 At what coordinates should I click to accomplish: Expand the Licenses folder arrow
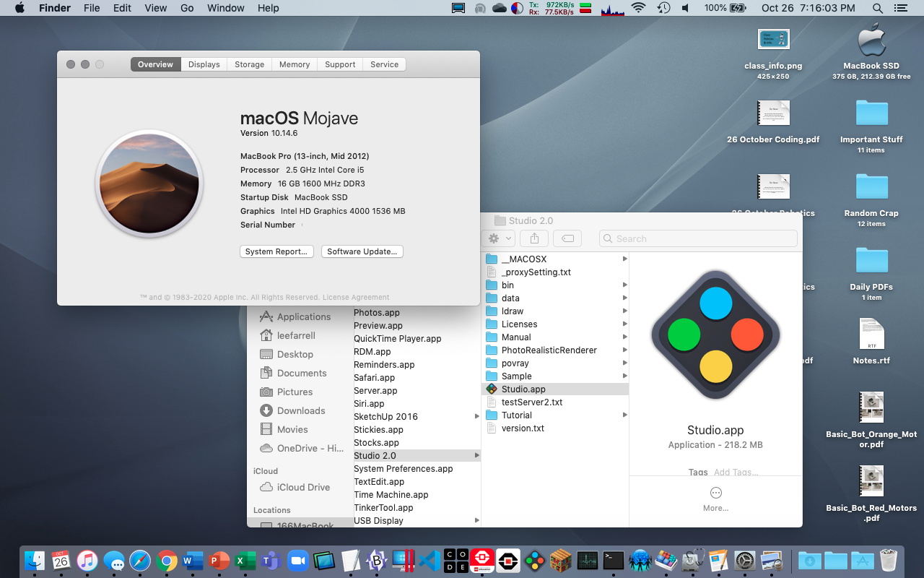[x=624, y=324]
